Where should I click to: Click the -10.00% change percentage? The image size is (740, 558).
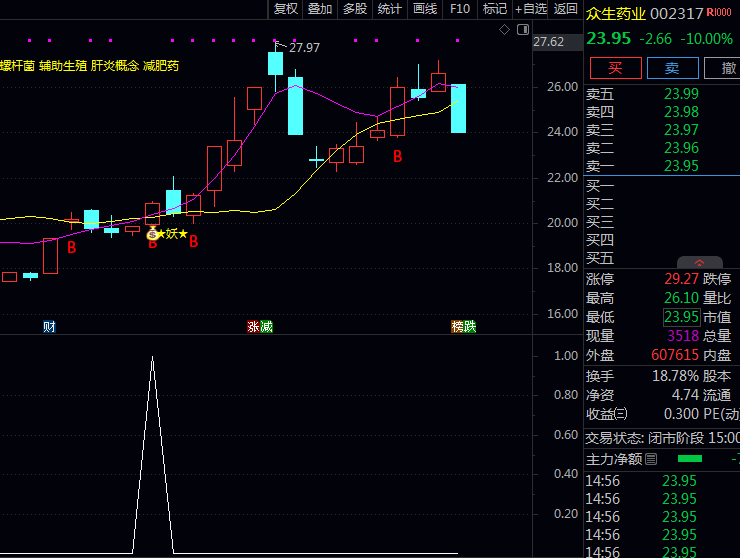pos(706,39)
